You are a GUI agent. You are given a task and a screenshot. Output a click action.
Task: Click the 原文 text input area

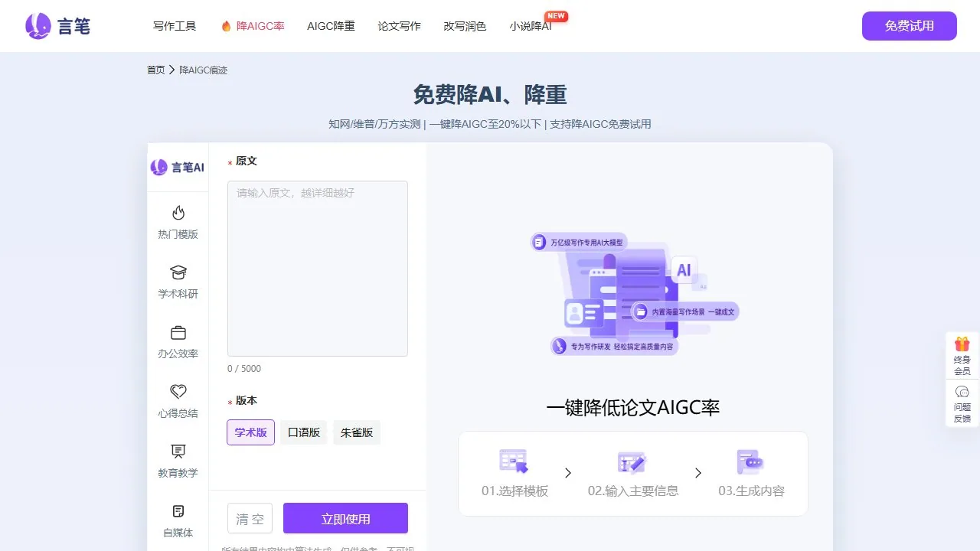pyautogui.click(x=318, y=269)
